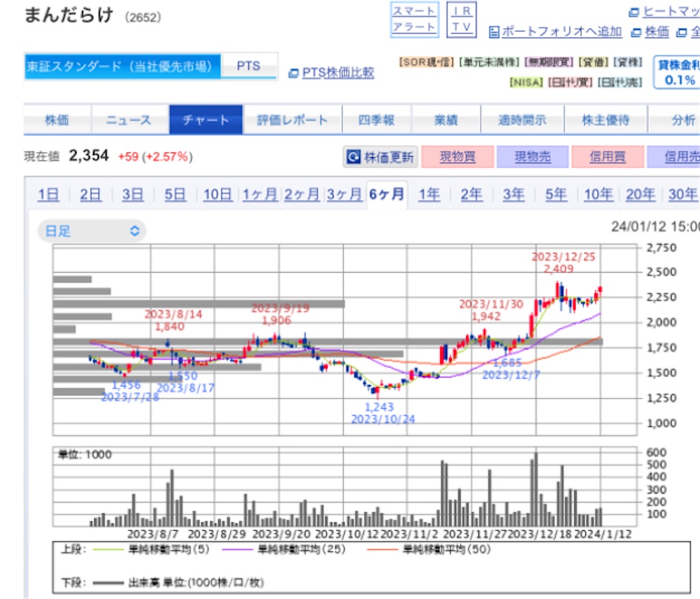Switch to the 株価 tab
Screen dimensions: 700x599
pos(57,120)
